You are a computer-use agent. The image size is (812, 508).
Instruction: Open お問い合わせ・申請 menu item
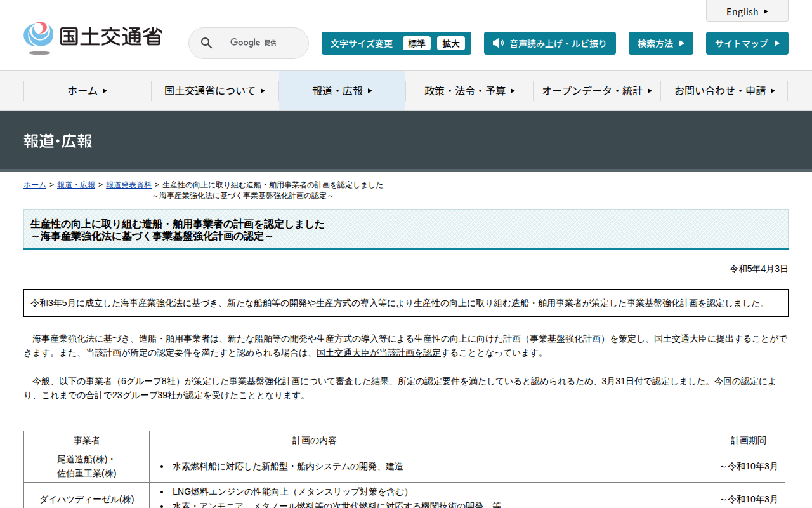(724, 91)
